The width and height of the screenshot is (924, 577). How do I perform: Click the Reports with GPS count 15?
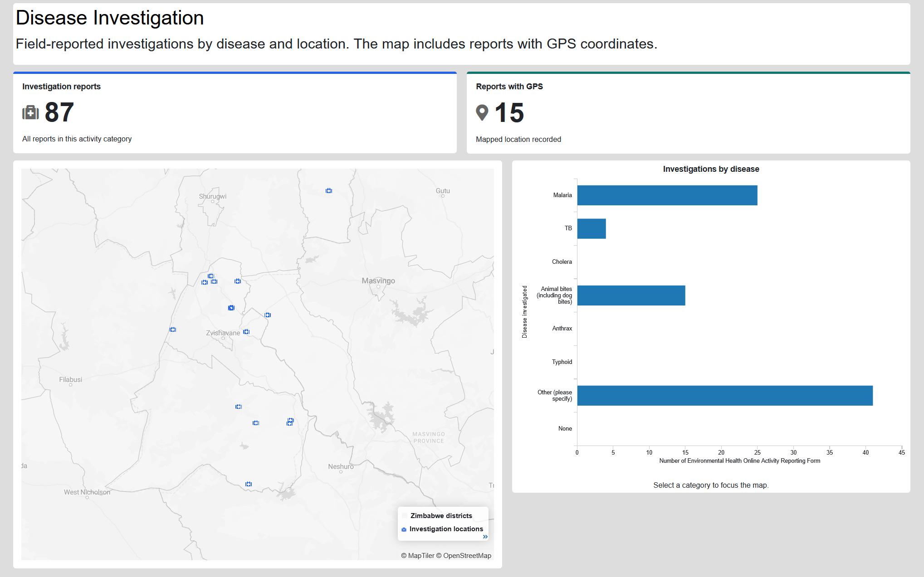pos(509,113)
